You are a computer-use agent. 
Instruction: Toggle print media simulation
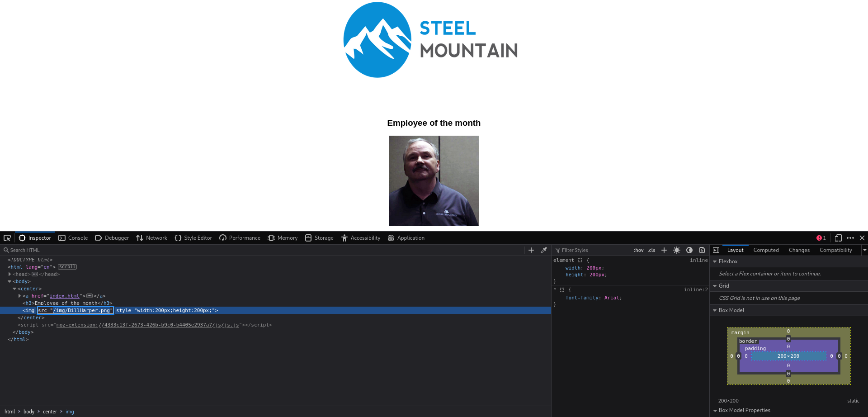click(702, 250)
